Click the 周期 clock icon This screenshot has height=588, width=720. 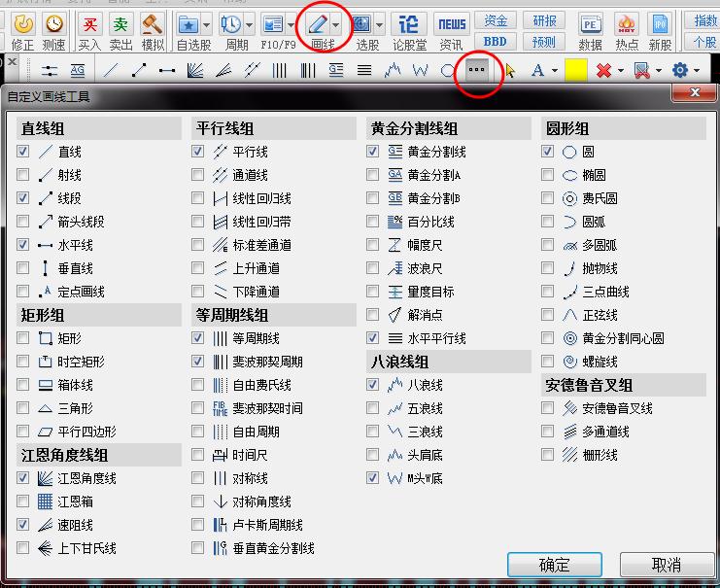pyautogui.click(x=231, y=24)
